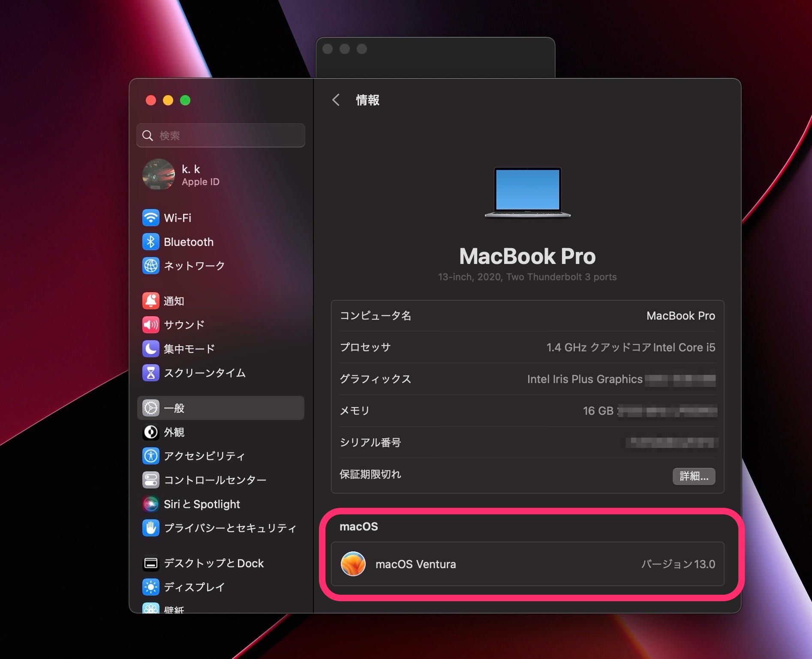This screenshot has width=812, height=659.
Task: Click the バージョン13.0 version text
Action: 678,564
